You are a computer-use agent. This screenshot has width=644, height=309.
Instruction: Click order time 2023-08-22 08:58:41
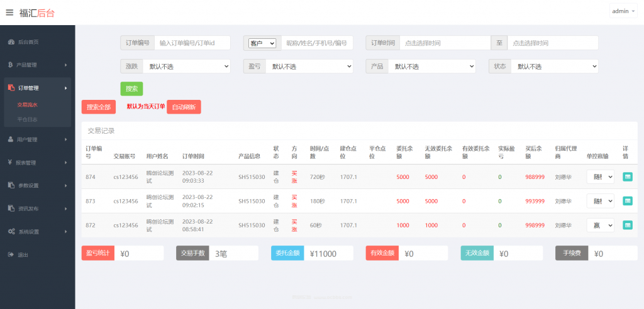pos(197,225)
